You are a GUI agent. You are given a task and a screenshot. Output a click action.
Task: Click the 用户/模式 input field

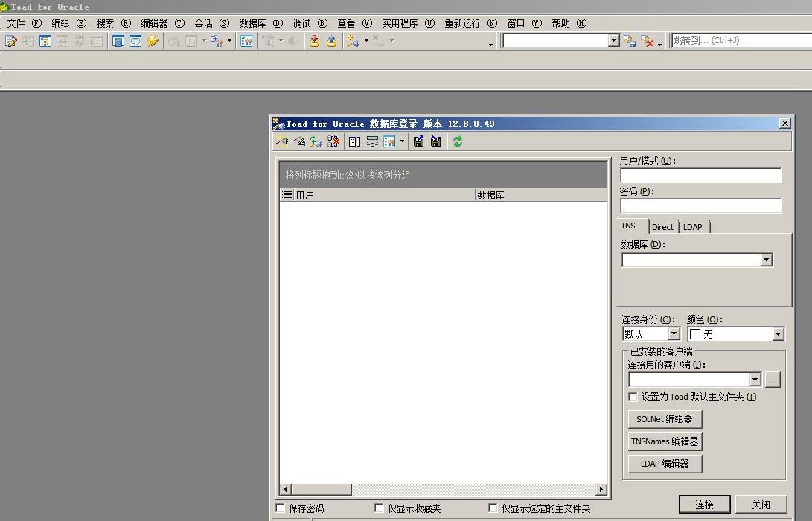tap(700, 176)
